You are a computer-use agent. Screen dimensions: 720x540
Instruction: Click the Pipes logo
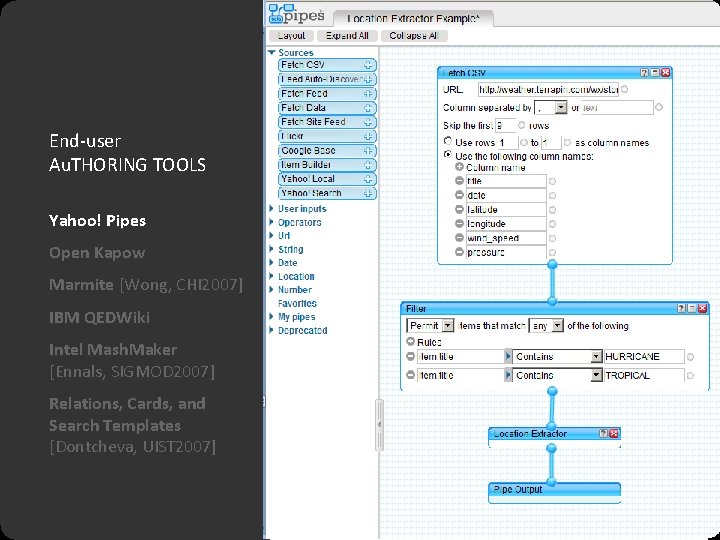point(296,15)
